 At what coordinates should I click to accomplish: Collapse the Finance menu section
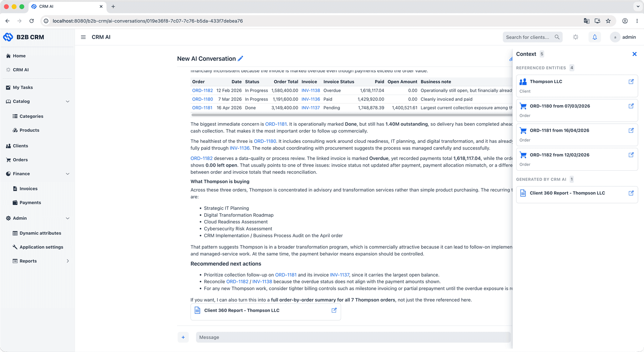click(x=68, y=174)
